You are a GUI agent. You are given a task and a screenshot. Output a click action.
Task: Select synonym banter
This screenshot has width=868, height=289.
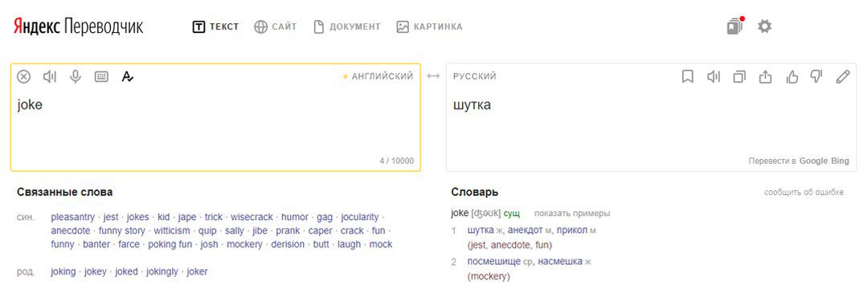pos(96,244)
